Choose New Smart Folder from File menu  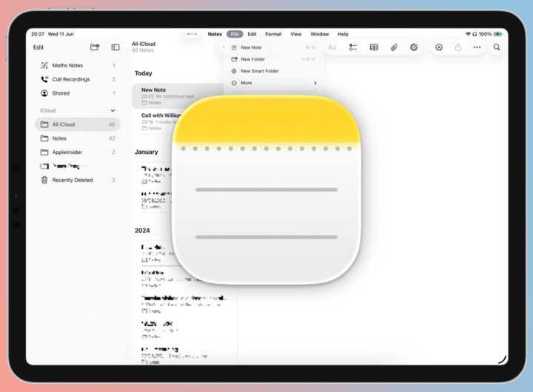pos(273,71)
